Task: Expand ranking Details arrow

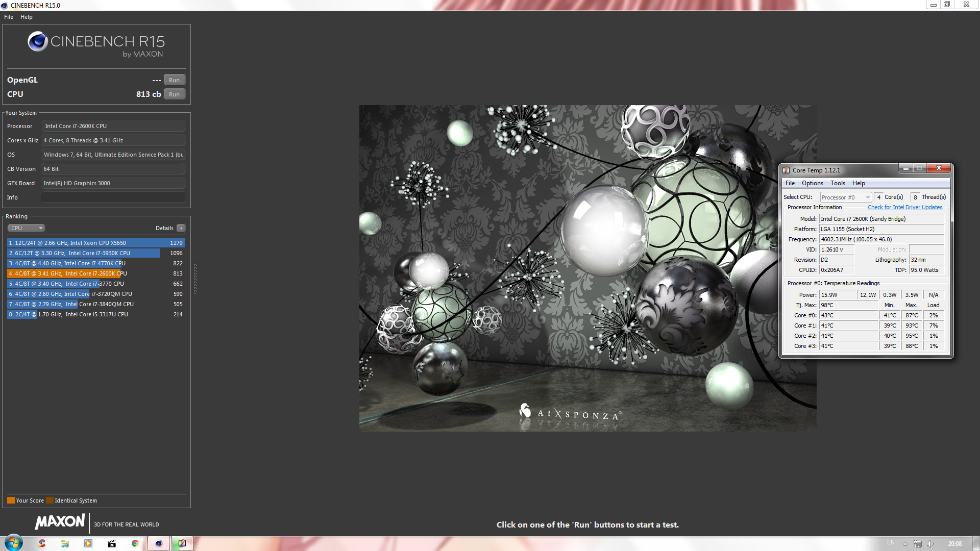Action: pos(181,228)
